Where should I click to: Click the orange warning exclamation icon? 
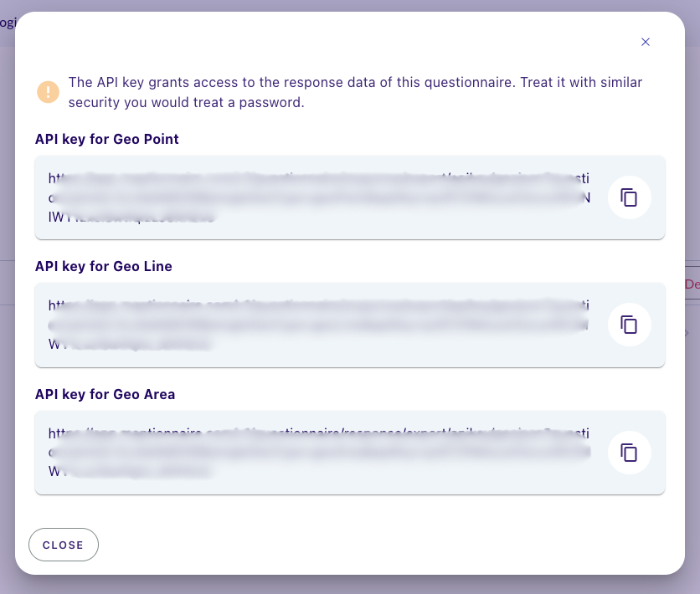click(49, 92)
